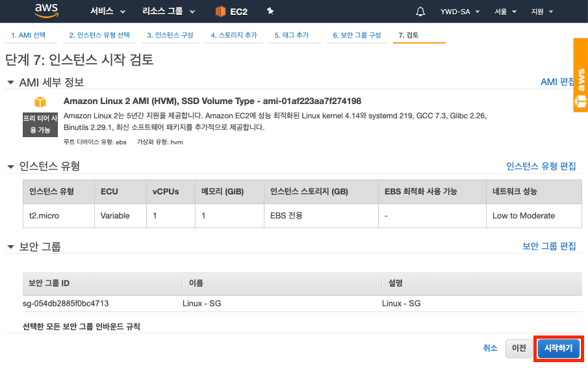Open the 지원 support menu
Image resolution: width=588 pixels, height=368 pixels.
coord(542,12)
